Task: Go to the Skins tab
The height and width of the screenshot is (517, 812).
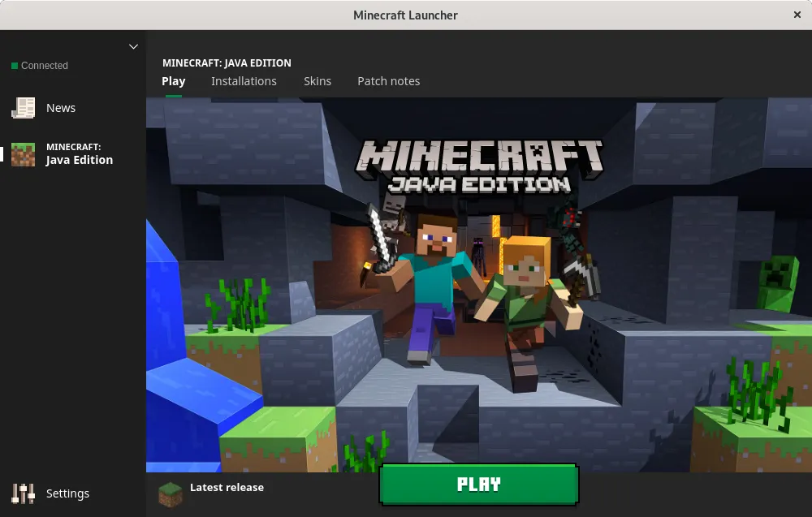Action: pos(317,81)
